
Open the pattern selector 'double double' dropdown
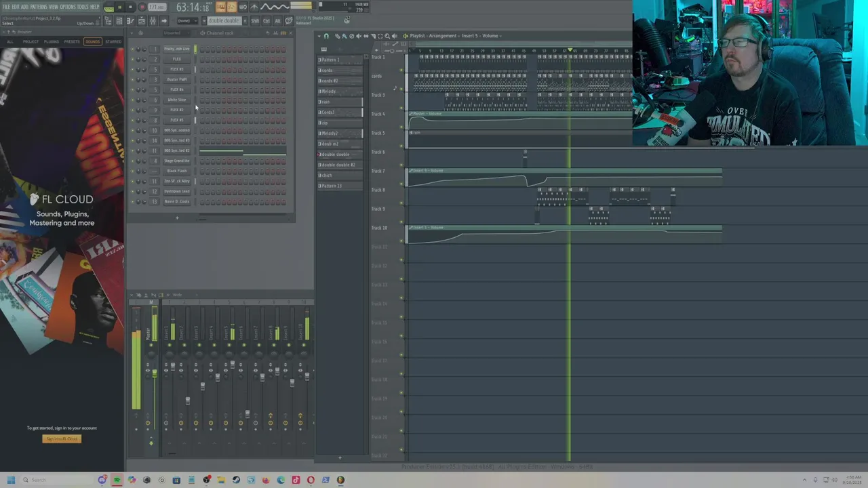[x=223, y=21]
